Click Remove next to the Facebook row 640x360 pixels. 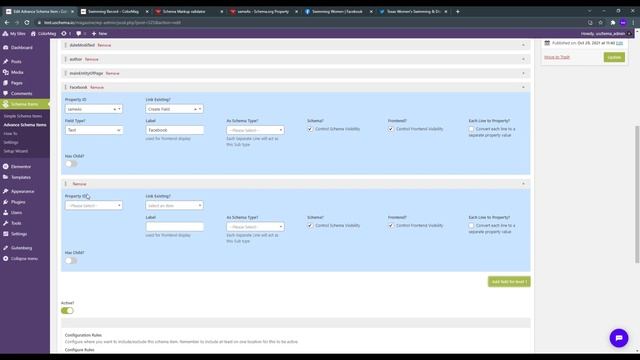97,87
